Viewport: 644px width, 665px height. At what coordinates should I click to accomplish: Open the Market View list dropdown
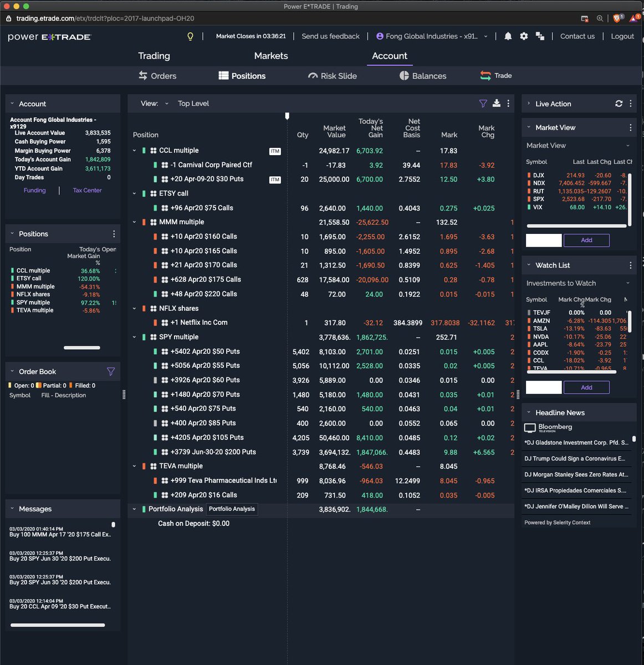point(628,146)
